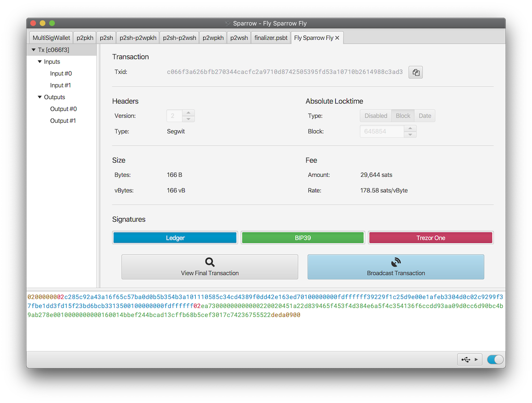The width and height of the screenshot is (532, 403).
Task: Select the Disabled locktime type
Action: click(x=375, y=116)
